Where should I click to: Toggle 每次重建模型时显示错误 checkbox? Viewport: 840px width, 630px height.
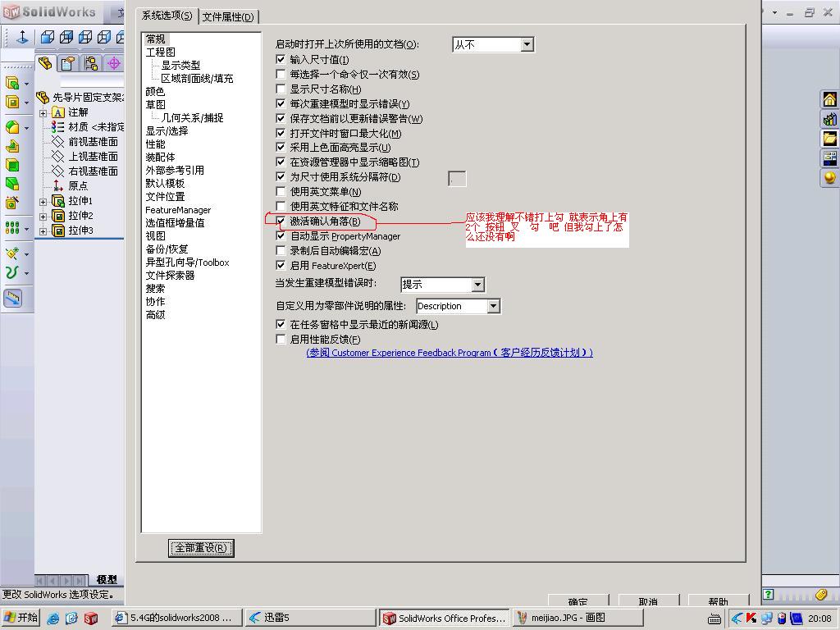click(x=281, y=103)
